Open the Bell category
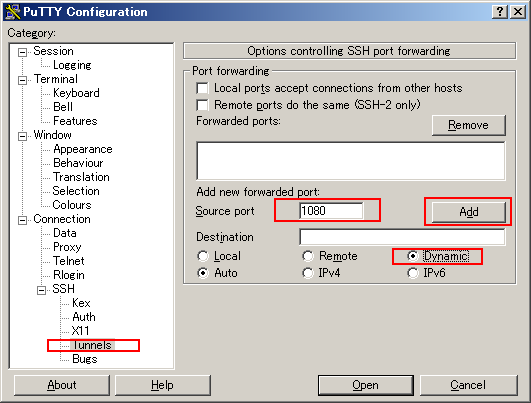 click(x=63, y=107)
